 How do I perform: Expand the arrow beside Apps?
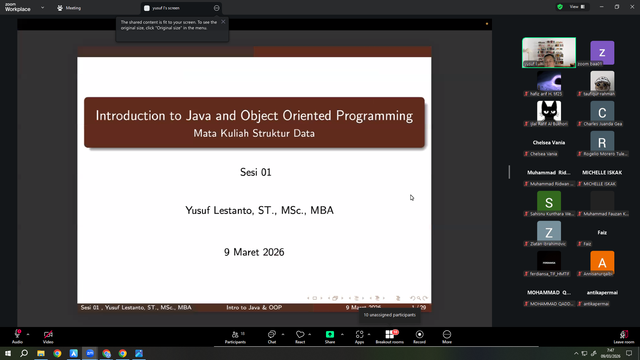[369, 334]
